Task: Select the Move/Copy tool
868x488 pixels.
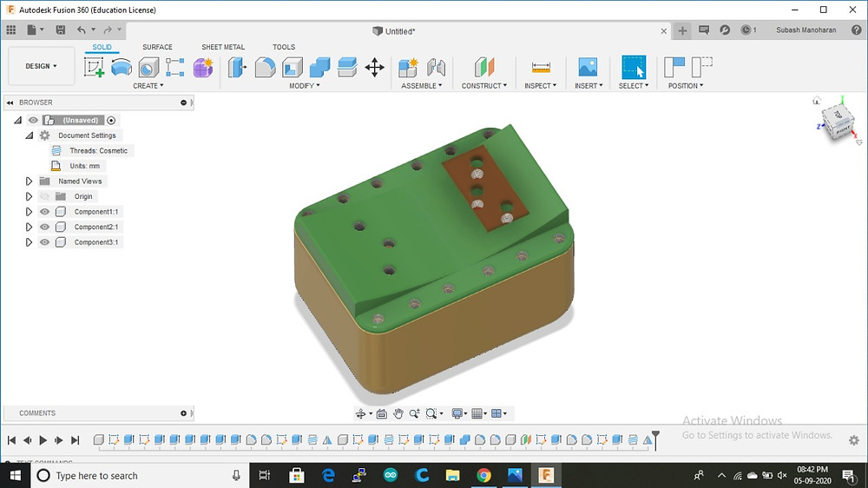Action: (x=374, y=68)
